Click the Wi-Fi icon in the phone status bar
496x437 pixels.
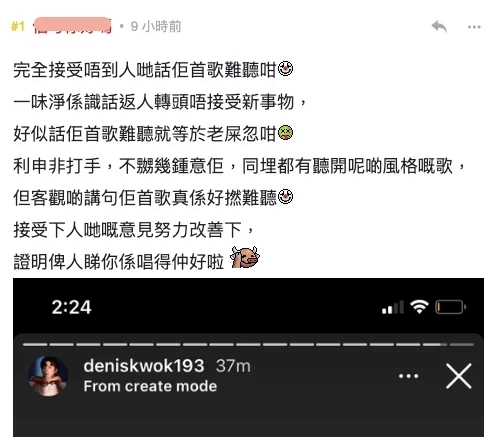419,307
